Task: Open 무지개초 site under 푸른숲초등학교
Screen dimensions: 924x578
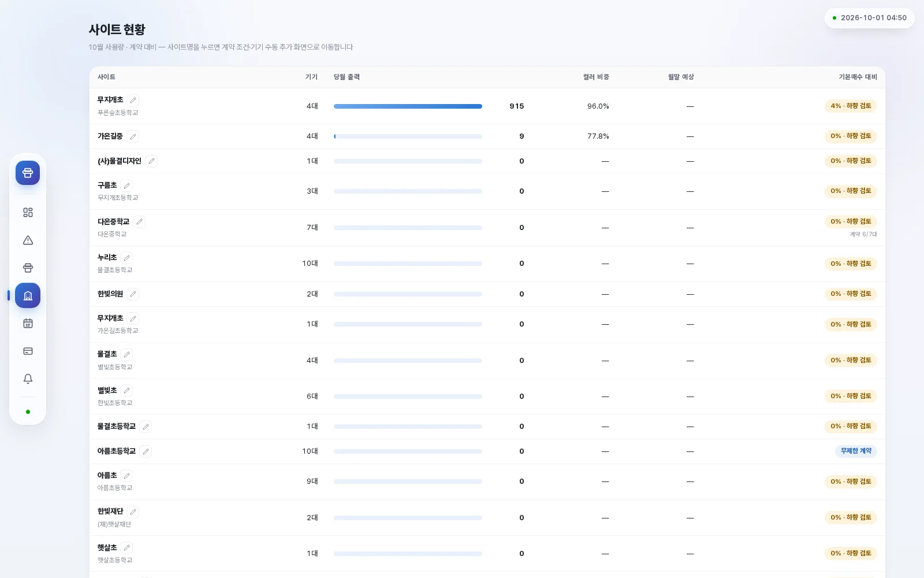Action: (110, 100)
